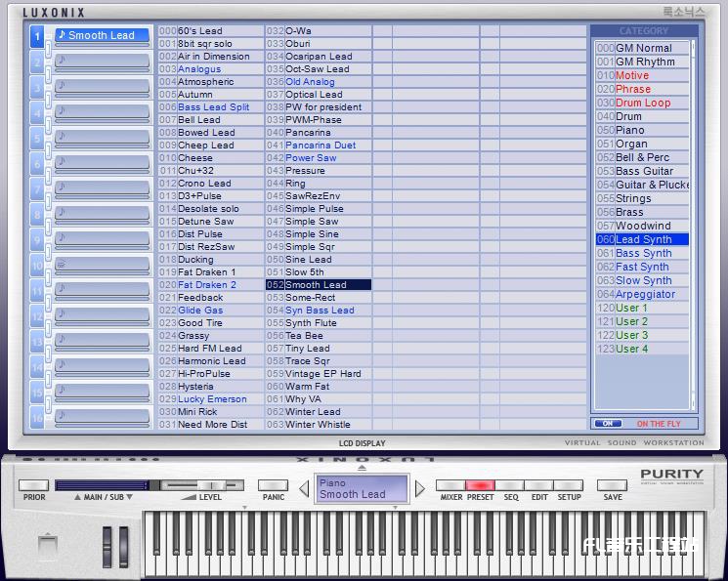Image resolution: width=728 pixels, height=581 pixels.
Task: Click the up arrow above the preset LCD
Action: click(x=362, y=469)
